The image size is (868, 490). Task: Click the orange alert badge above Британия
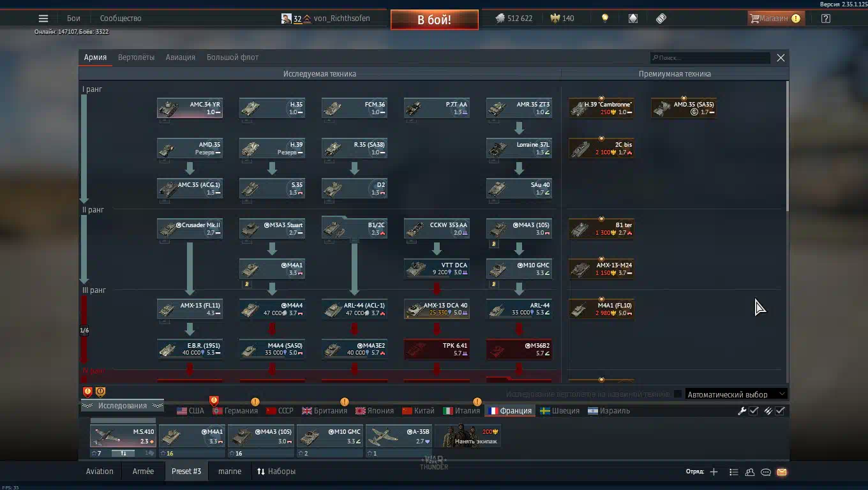345,402
